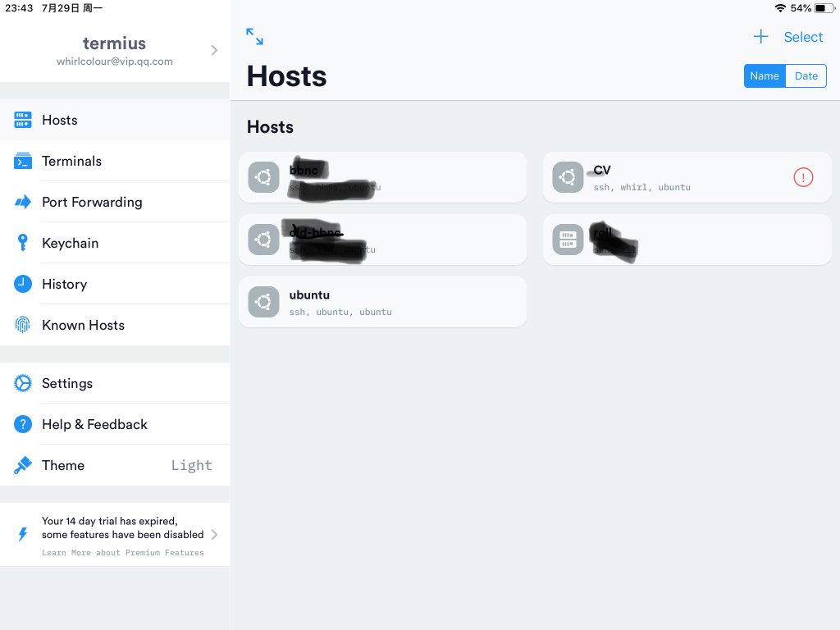Screen dimensions: 840x630
Task: Open the roll host card
Action: coord(687,240)
